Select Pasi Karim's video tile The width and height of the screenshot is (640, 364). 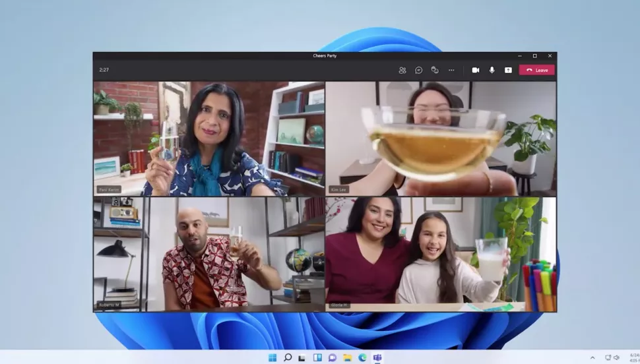pyautogui.click(x=209, y=138)
